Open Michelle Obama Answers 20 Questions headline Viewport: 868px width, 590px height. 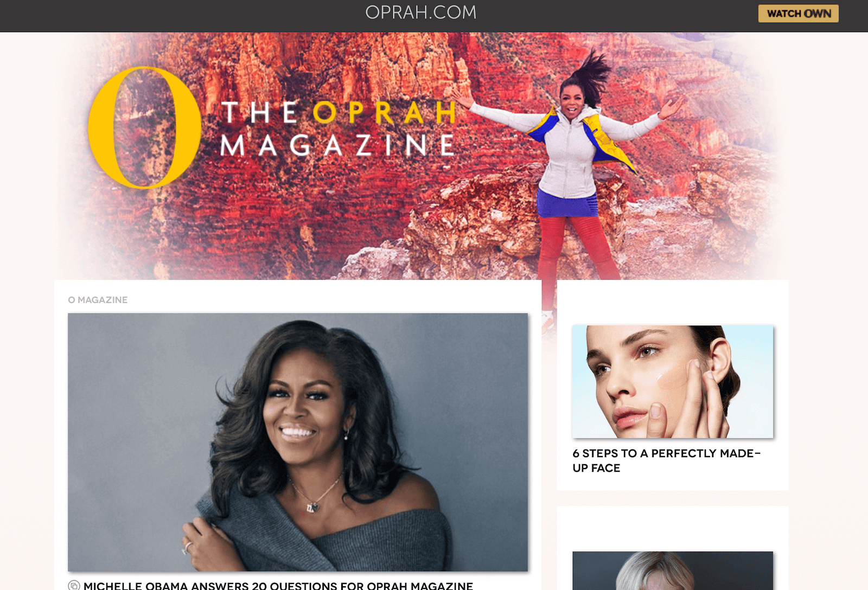click(x=278, y=586)
